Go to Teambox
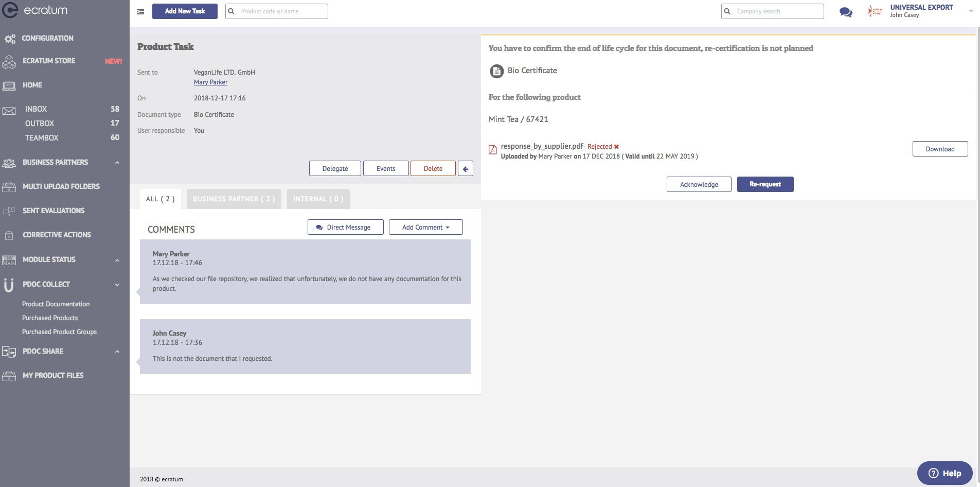This screenshot has height=487, width=980. click(42, 138)
